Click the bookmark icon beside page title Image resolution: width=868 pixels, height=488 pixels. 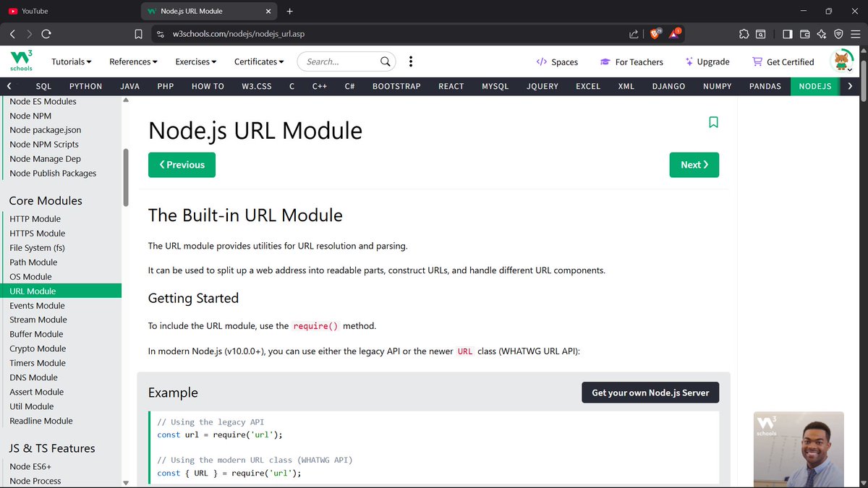click(x=713, y=122)
